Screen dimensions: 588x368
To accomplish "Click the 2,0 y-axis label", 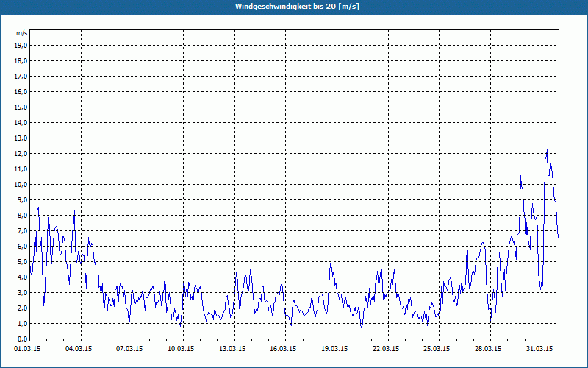I will (22, 308).
